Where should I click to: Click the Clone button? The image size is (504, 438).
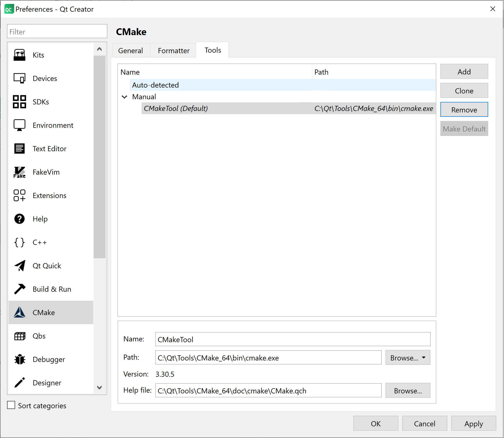(464, 91)
